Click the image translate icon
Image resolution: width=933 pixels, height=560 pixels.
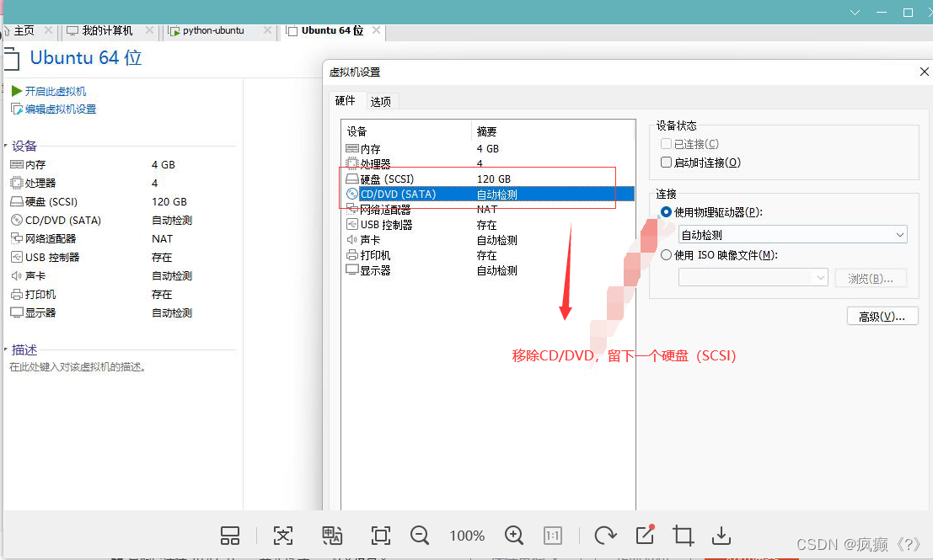(332, 536)
